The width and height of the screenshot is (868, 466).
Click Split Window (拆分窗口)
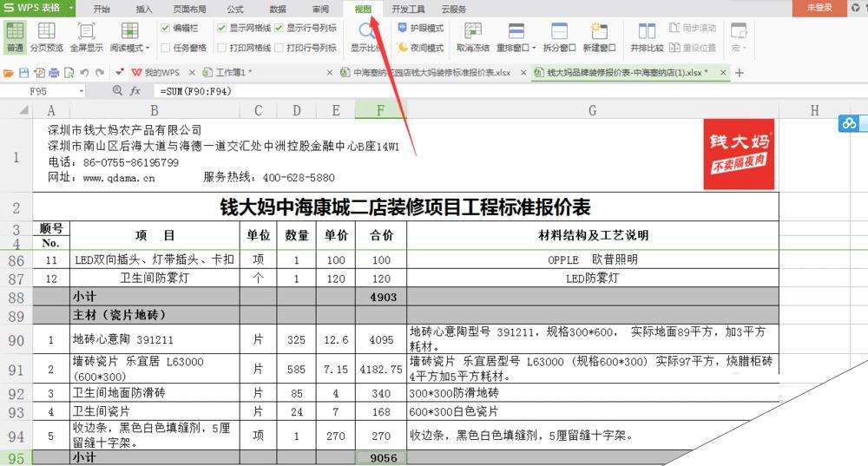point(559,36)
